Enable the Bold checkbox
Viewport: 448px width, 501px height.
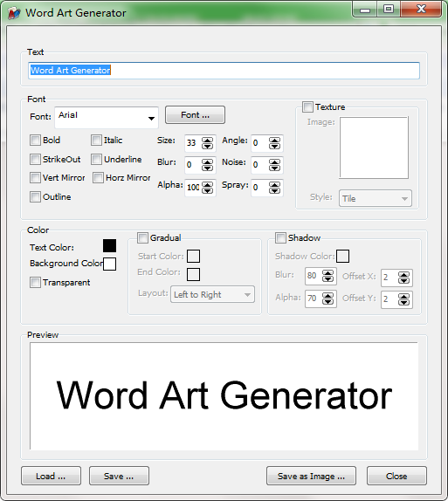pos(35,140)
